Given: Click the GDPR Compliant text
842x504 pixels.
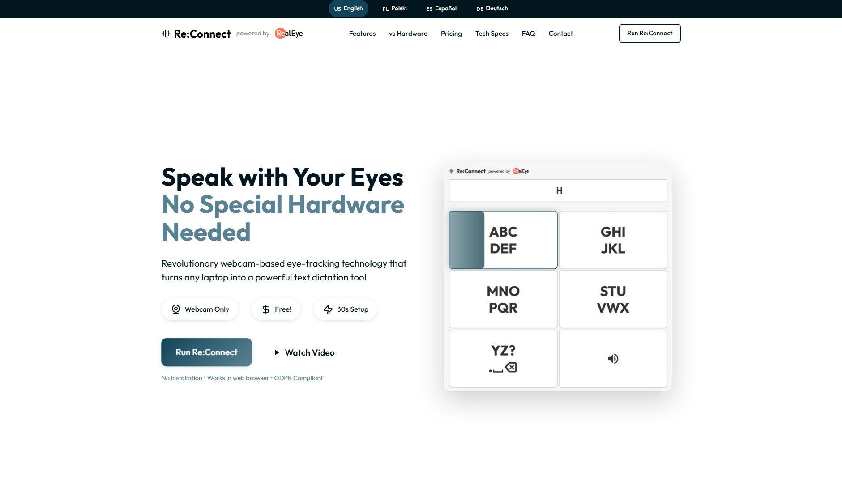Looking at the screenshot, I should pyautogui.click(x=299, y=378).
